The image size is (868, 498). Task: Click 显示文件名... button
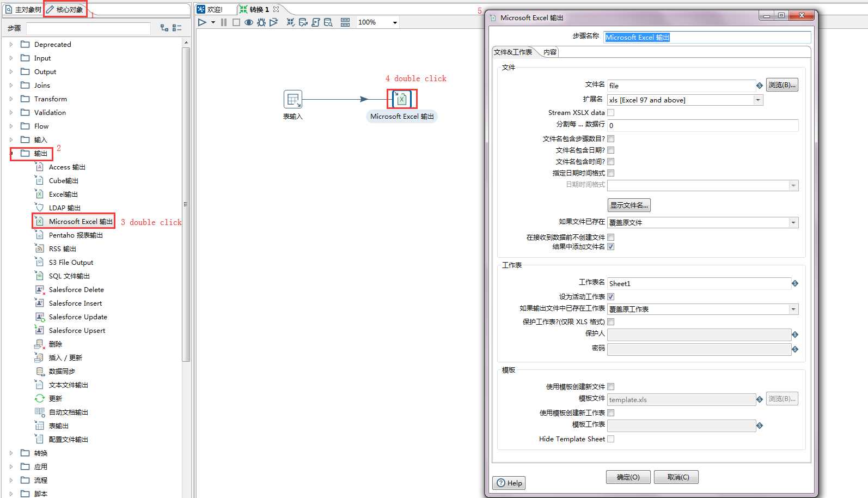[x=629, y=205]
